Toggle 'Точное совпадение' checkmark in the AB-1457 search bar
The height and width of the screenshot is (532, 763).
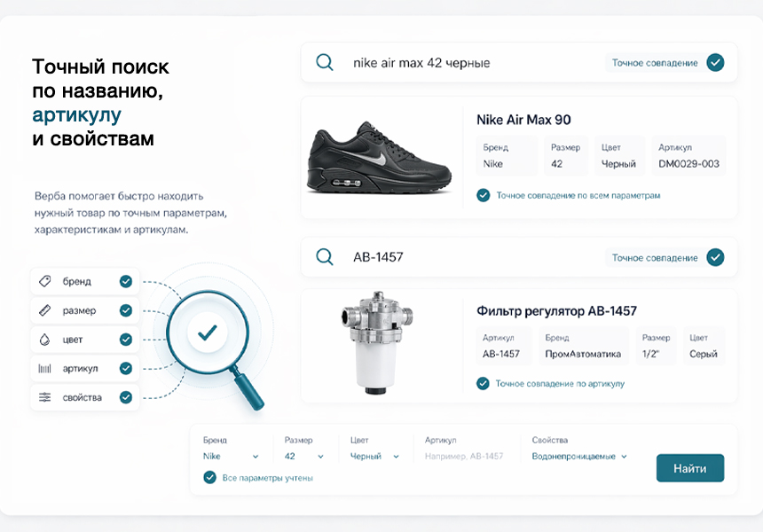(715, 257)
